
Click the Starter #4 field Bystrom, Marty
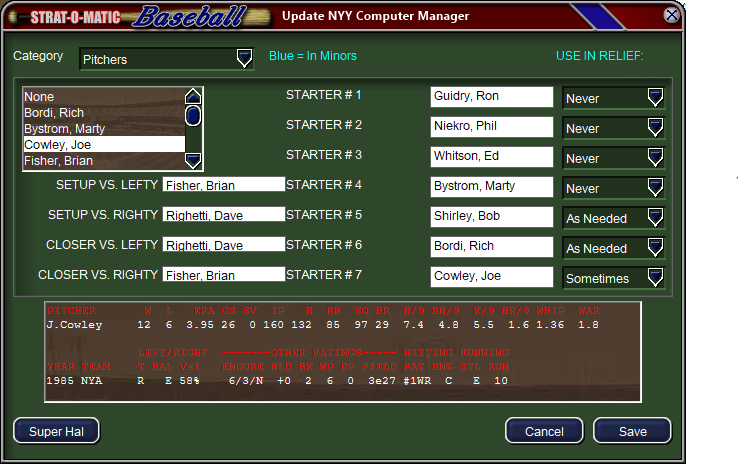491,187
